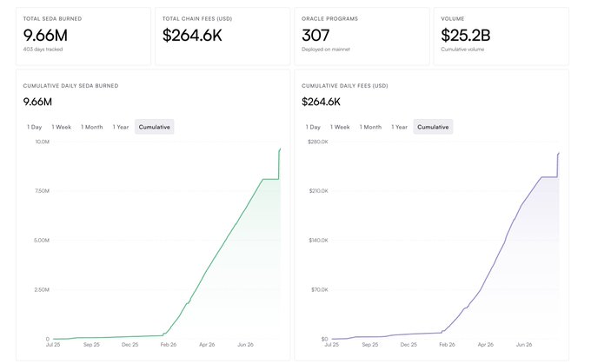Image resolution: width=591 pixels, height=364 pixels.
Task: Click the Total SEDA Burned 9.66M card value
Action: tap(45, 36)
